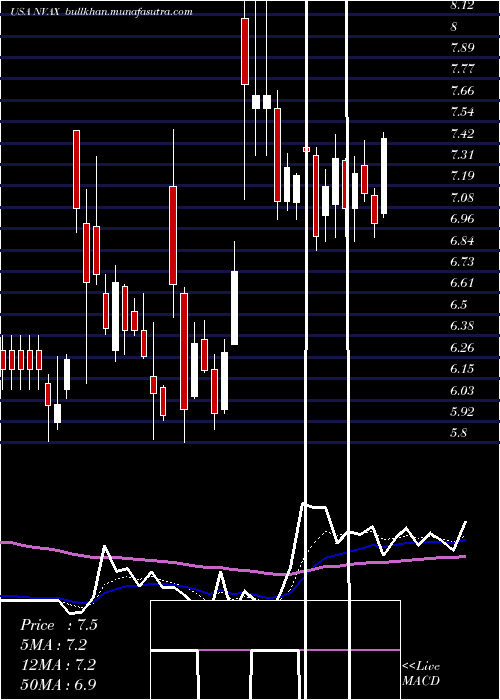The width and height of the screenshot is (500, 700).
Task: Select the 6.5 price level label
Action: 459,304
